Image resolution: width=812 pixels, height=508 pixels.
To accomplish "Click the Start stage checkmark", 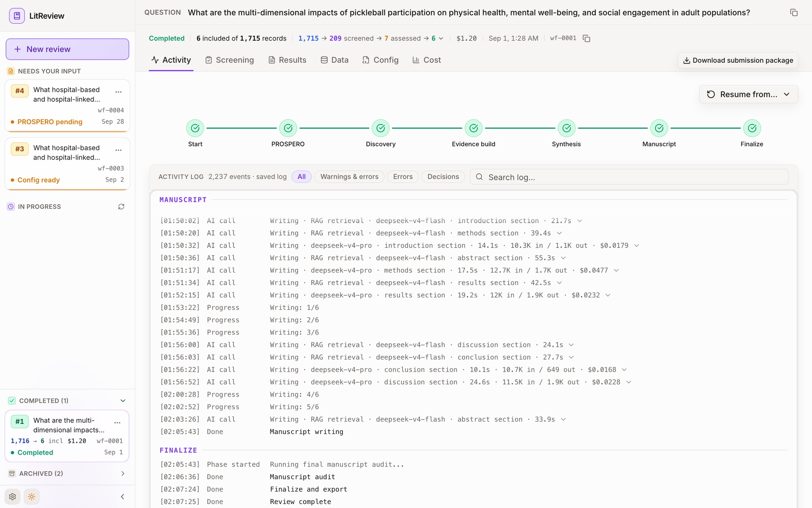I will point(195,128).
